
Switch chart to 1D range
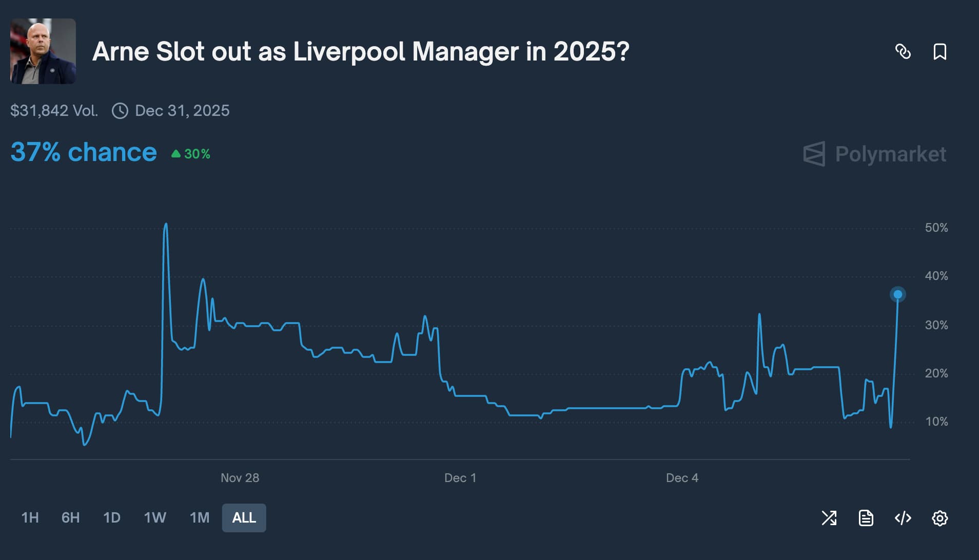click(111, 518)
